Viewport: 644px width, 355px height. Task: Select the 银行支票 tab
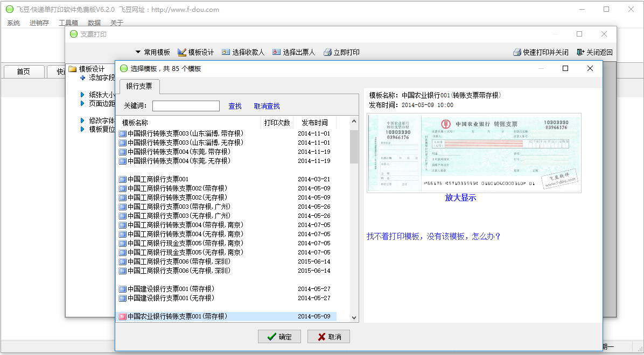pyautogui.click(x=139, y=86)
